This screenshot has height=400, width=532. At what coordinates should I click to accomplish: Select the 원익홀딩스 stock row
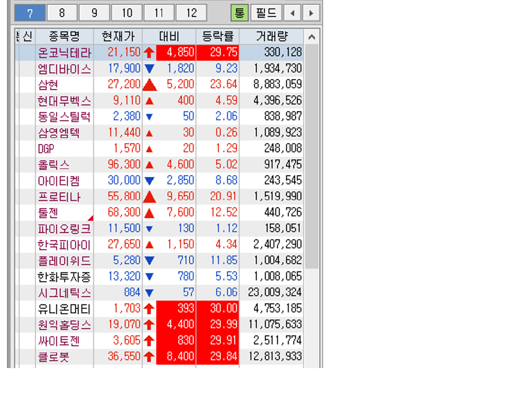(159, 325)
